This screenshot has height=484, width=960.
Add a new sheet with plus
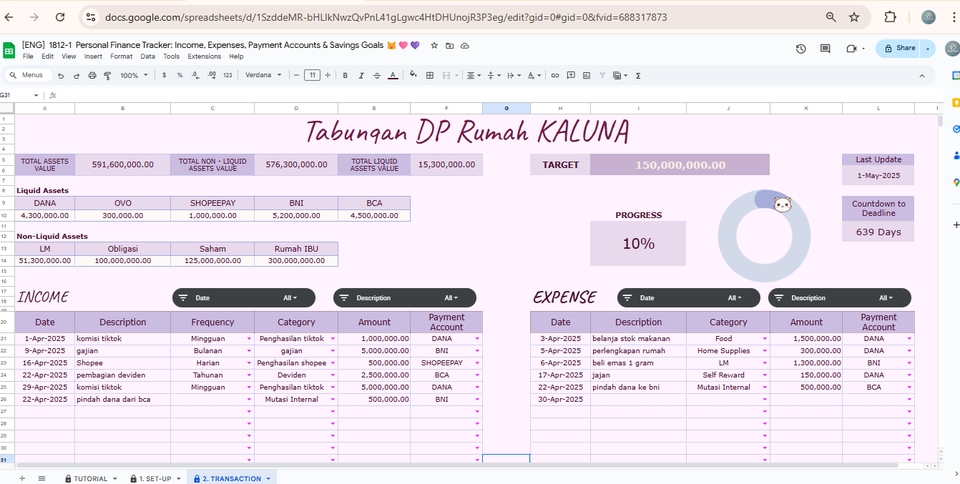point(22,478)
